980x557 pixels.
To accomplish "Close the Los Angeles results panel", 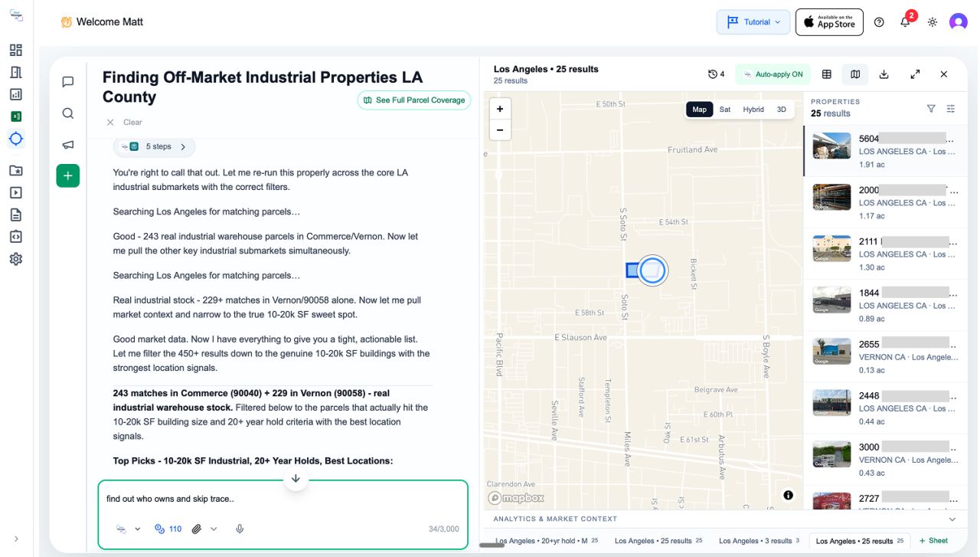I will (x=944, y=74).
